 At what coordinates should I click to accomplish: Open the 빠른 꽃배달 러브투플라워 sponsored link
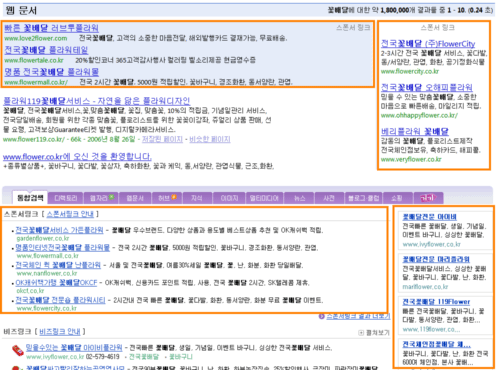[x=52, y=28]
